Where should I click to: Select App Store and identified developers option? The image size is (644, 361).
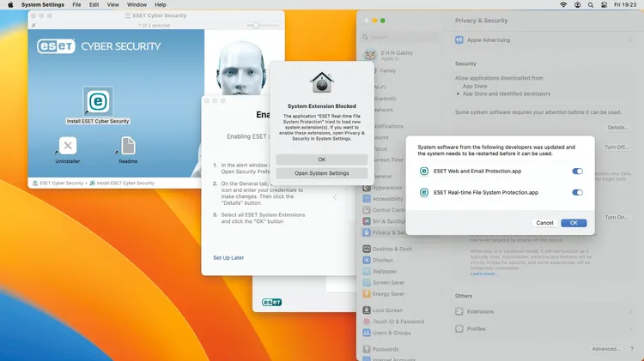tap(459, 94)
